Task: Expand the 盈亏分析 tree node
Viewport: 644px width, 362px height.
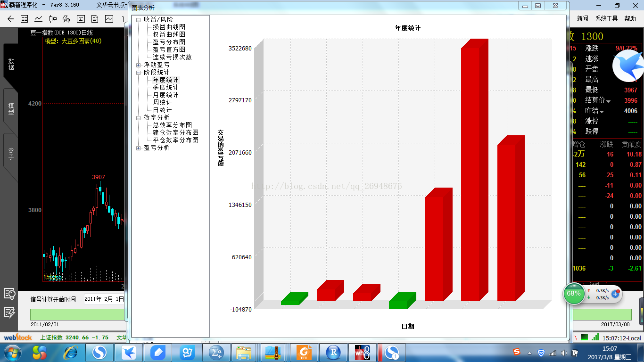Action: click(138, 148)
